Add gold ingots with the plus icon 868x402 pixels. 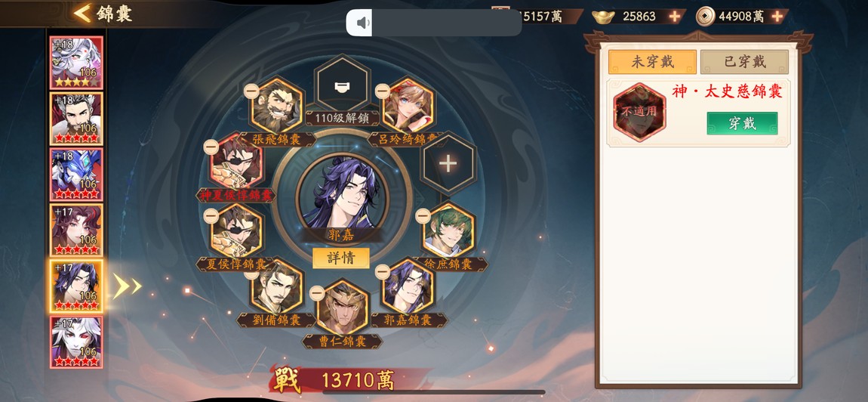(x=674, y=17)
